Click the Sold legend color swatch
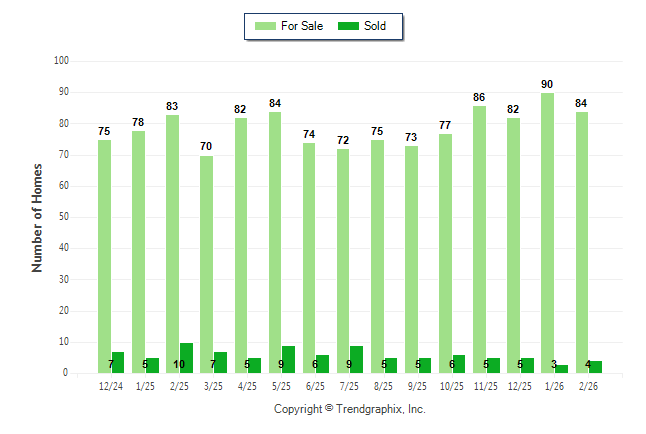The width and height of the screenshot is (646, 434). pos(351,26)
